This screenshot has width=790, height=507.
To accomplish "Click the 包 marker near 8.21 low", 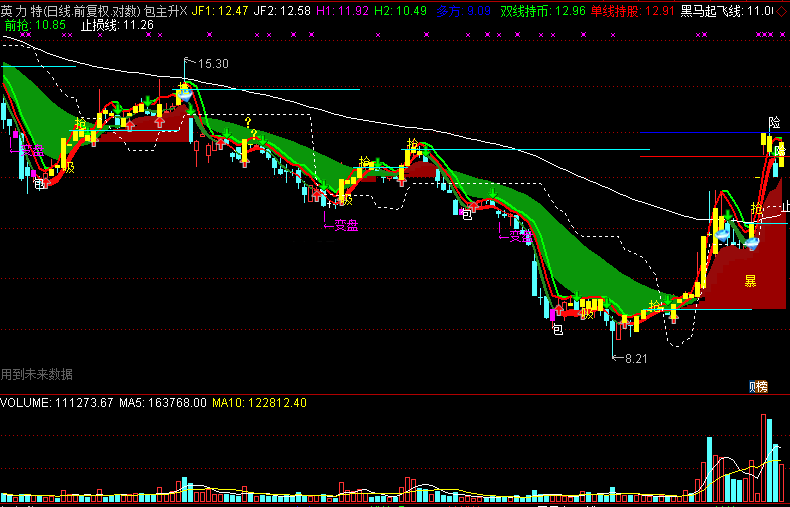I will (x=558, y=330).
